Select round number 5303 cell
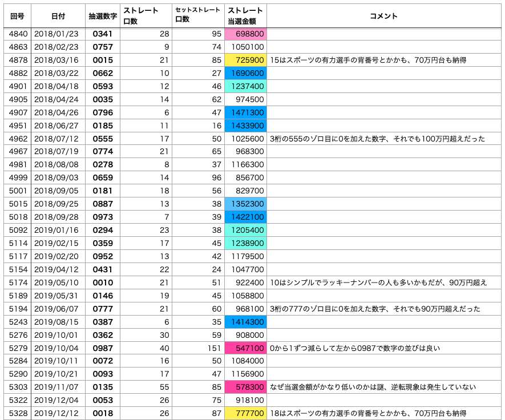Image resolution: width=505 pixels, height=420 pixels. pyautogui.click(x=17, y=387)
